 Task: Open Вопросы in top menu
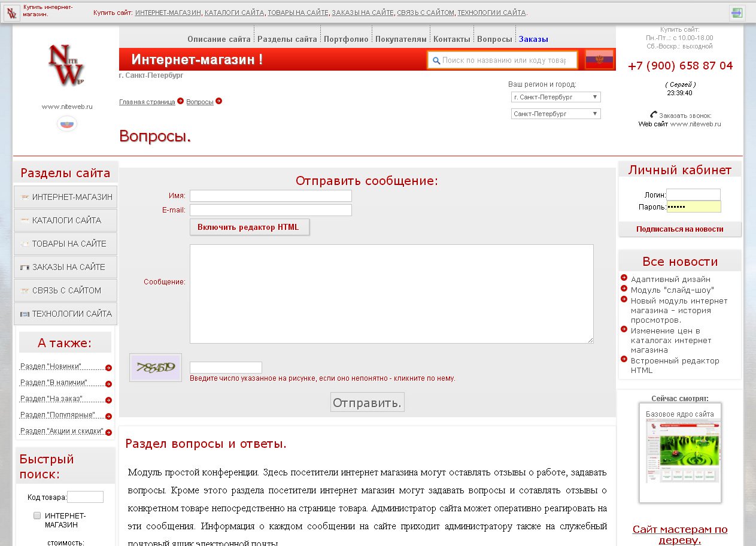click(x=494, y=39)
